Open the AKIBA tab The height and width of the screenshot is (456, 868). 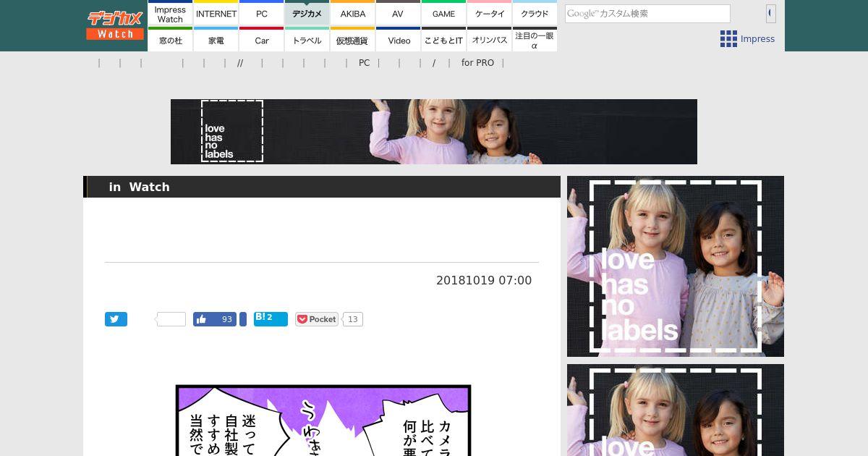pyautogui.click(x=353, y=13)
